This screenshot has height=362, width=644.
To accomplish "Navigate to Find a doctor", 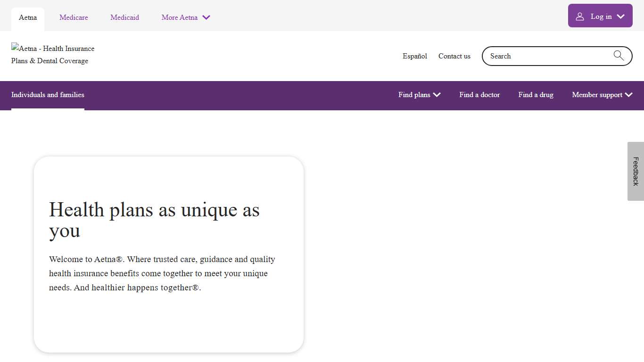I will [x=479, y=95].
